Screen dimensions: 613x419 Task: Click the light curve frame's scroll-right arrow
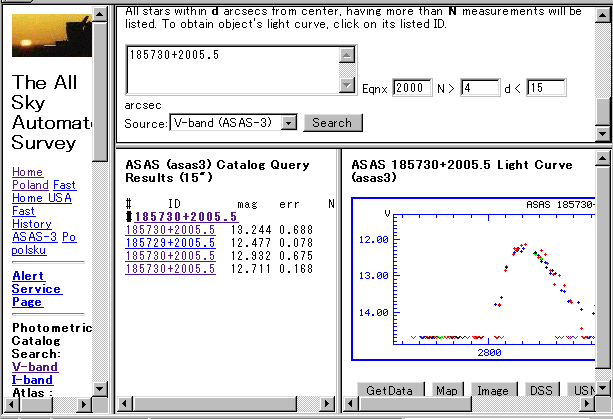(x=587, y=403)
